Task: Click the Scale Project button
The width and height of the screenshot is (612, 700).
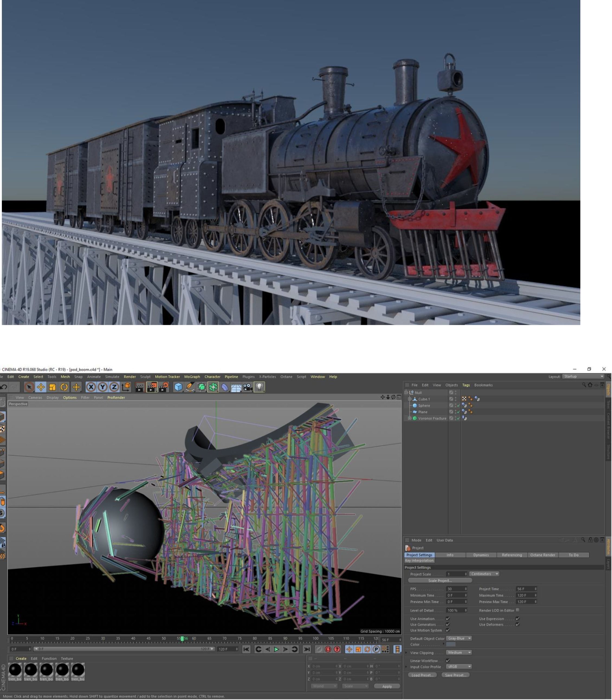Action: 440,581
